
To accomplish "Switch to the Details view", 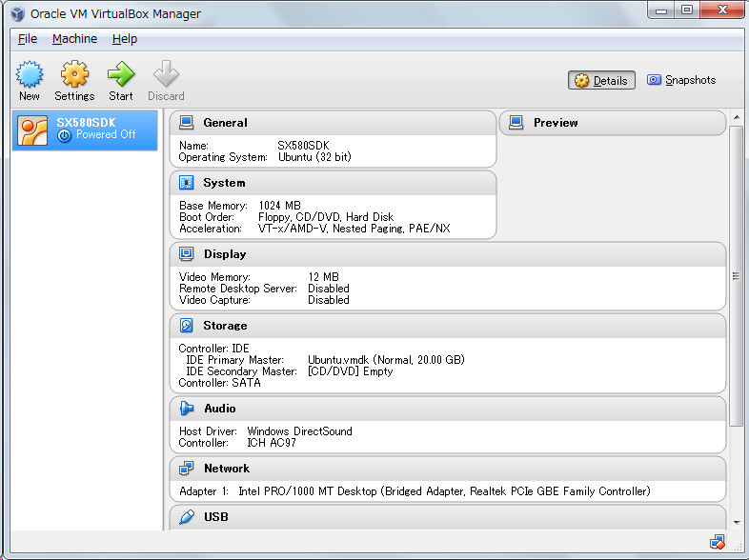I will 601,80.
